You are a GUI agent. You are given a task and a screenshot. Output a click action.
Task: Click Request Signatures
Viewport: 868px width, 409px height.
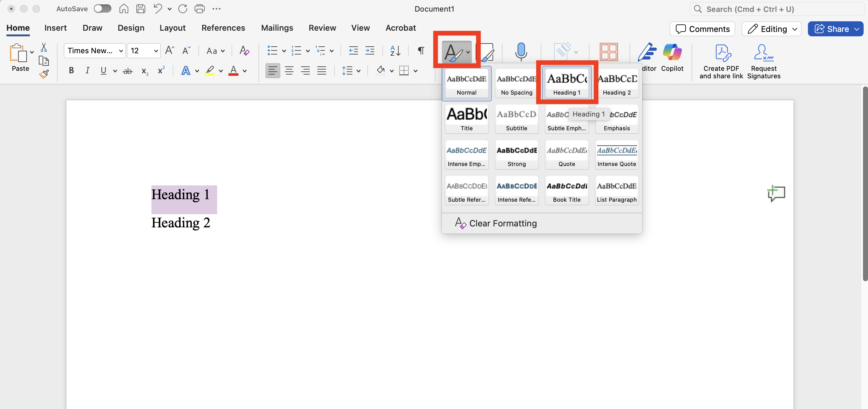(x=763, y=62)
